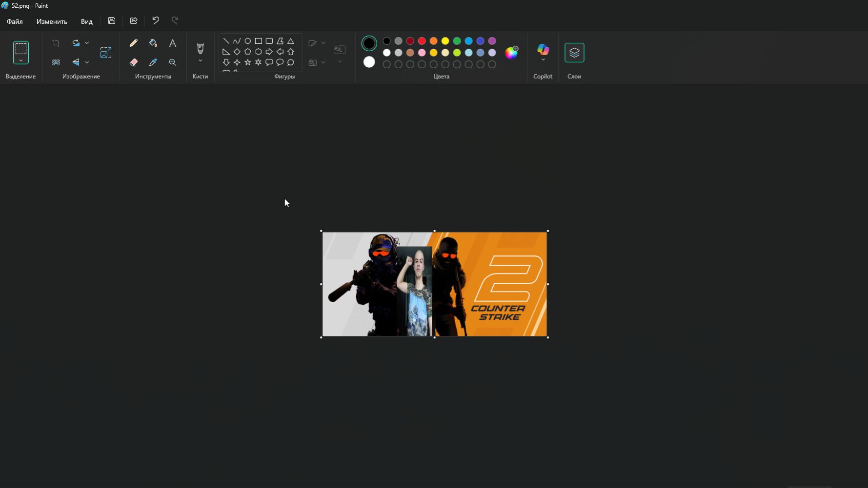The width and height of the screenshot is (868, 488).
Task: Undo the last action
Action: point(156,20)
